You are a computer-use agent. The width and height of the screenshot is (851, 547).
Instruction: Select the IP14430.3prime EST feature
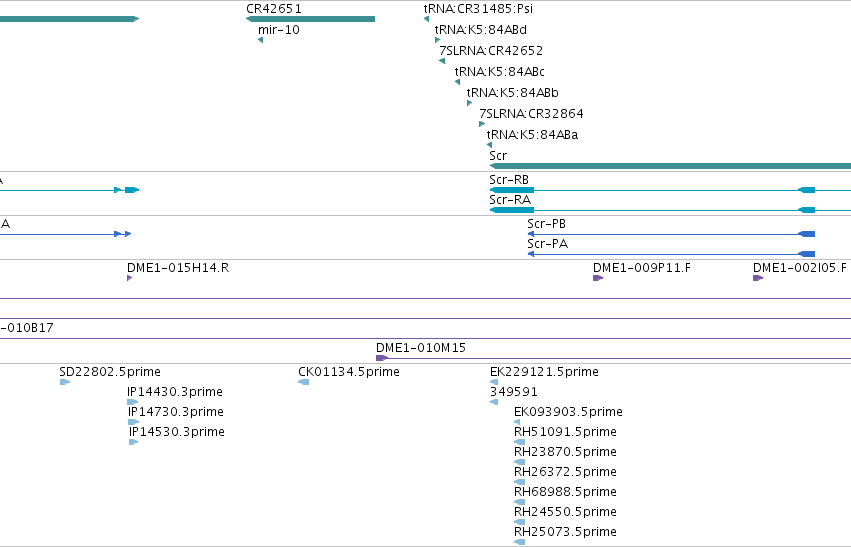132,402
